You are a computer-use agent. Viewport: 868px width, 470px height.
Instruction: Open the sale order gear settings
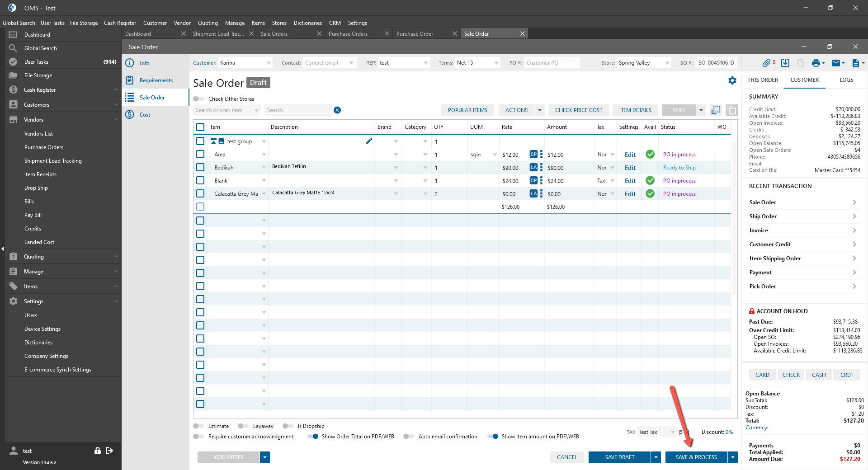point(732,80)
